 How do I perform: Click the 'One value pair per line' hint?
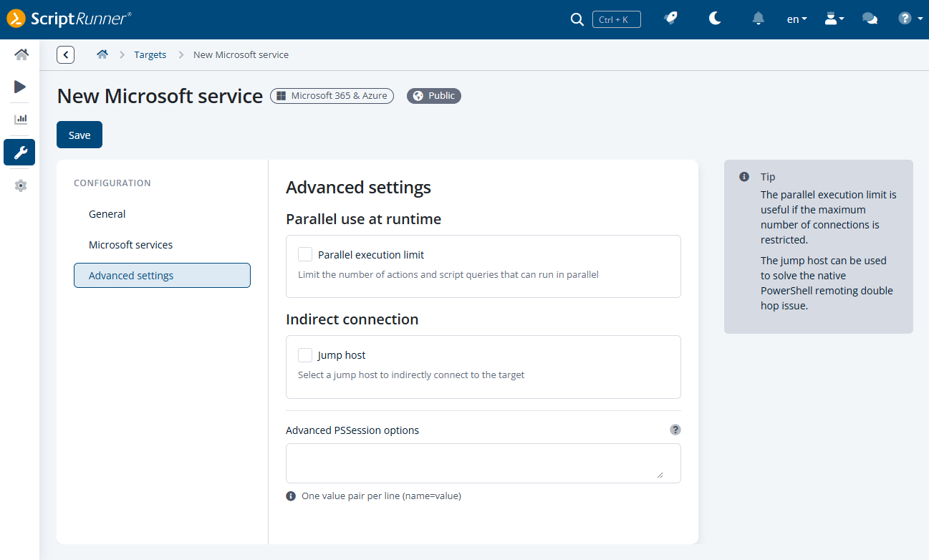pos(381,496)
